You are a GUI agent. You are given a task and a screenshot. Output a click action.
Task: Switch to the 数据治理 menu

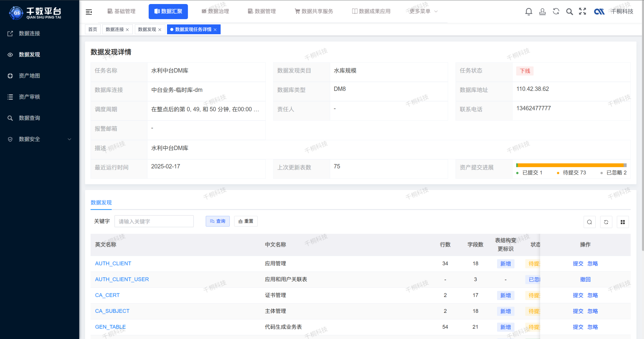click(215, 11)
